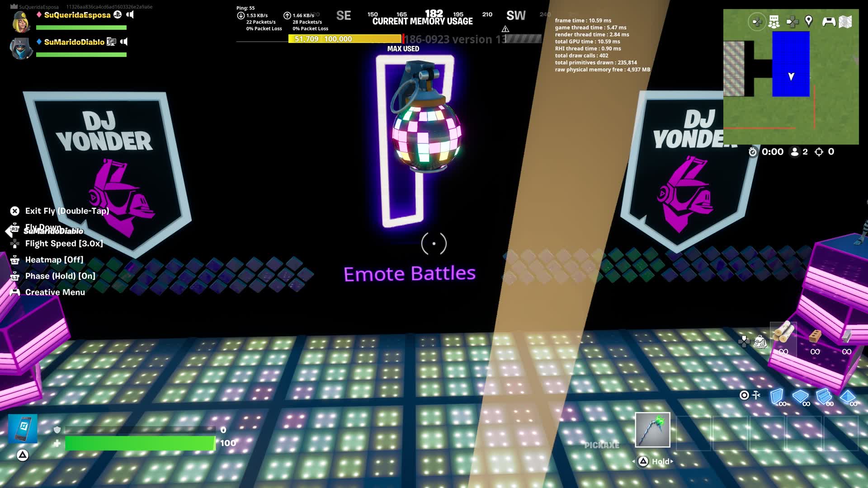Toggle Phase (Hold) [On] option
This screenshot has width=868, height=488.
(60, 276)
